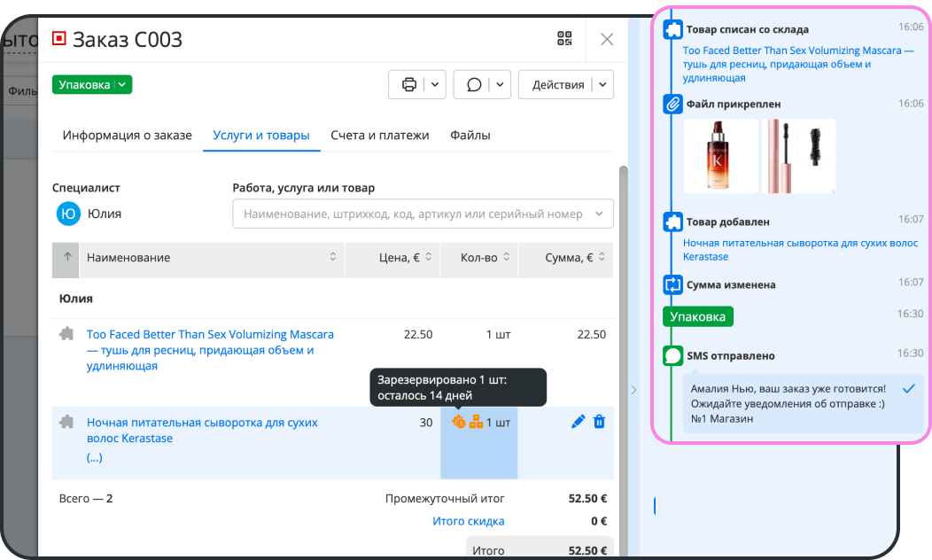Click the Всего — 2 count text
The height and width of the screenshot is (560, 932).
(x=86, y=498)
